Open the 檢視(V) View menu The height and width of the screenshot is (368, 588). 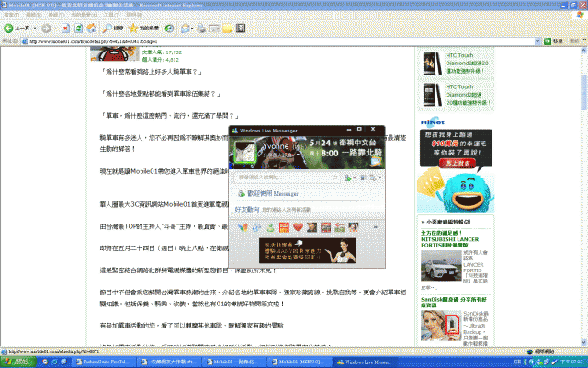[x=56, y=15]
